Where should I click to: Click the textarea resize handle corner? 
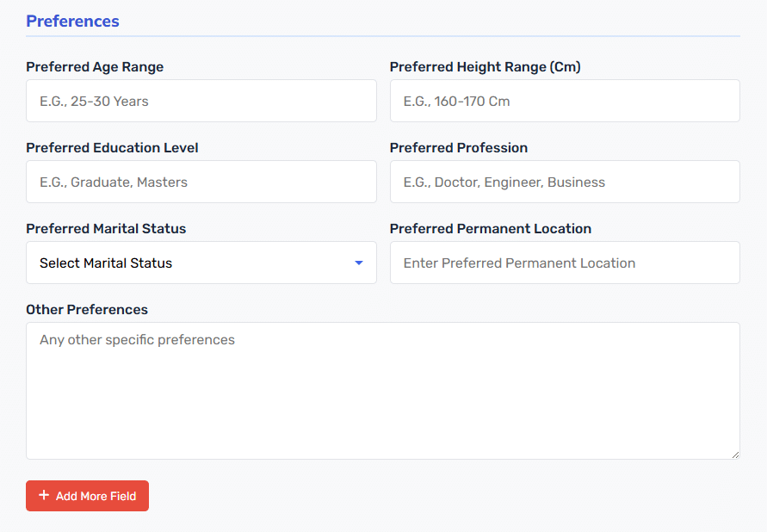735,455
